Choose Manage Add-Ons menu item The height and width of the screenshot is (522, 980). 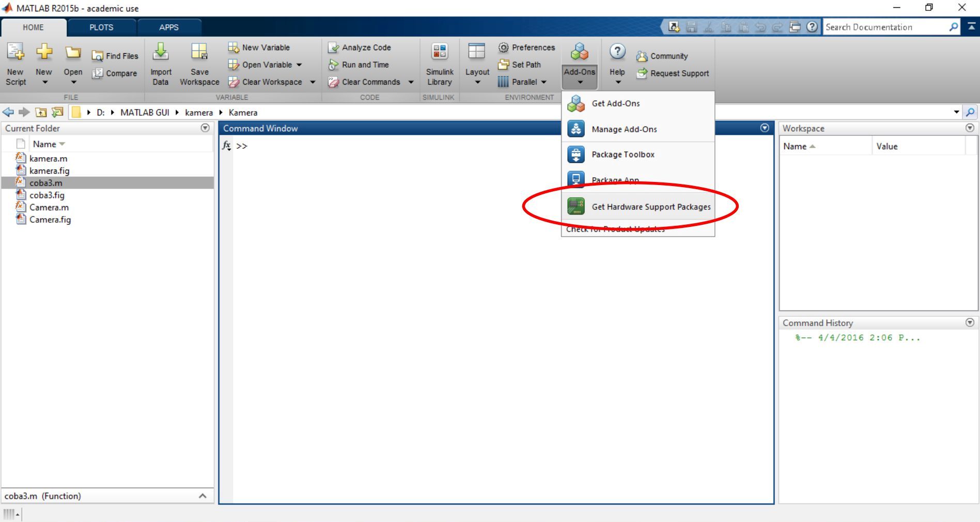coord(624,129)
